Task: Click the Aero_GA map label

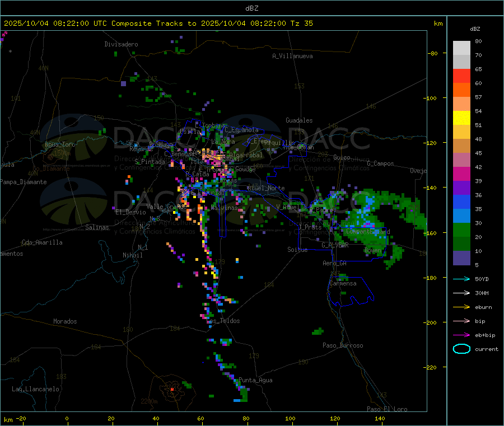Action: point(335,263)
